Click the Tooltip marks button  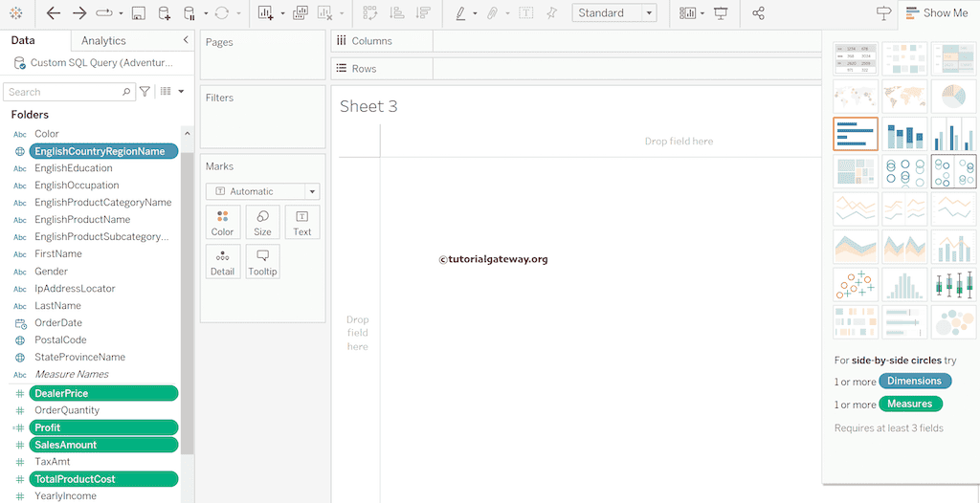[x=262, y=262]
